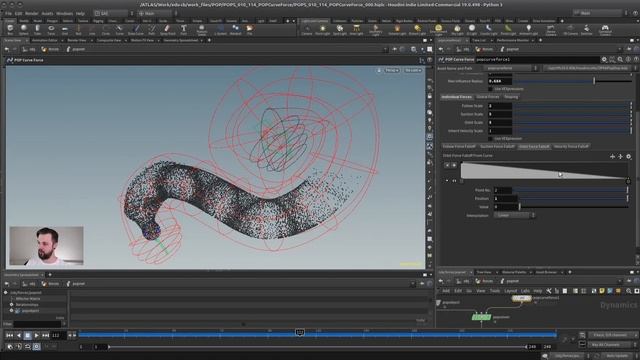The height and width of the screenshot is (360, 640).
Task: Select the Torus shelf tool
Action: point(51,29)
